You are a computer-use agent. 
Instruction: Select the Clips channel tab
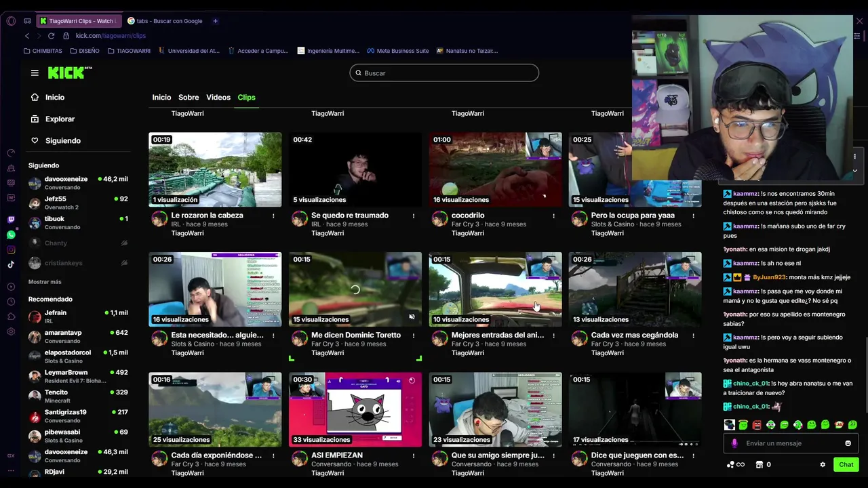coord(246,97)
